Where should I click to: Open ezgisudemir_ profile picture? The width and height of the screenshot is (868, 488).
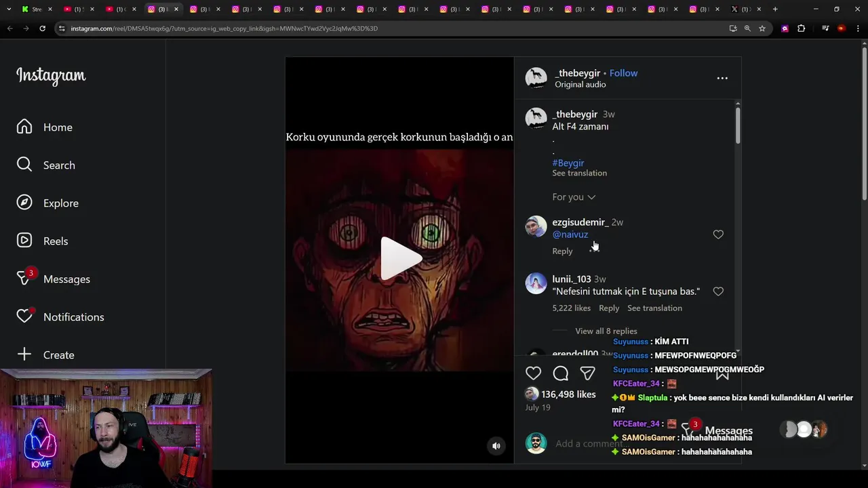coord(536,226)
